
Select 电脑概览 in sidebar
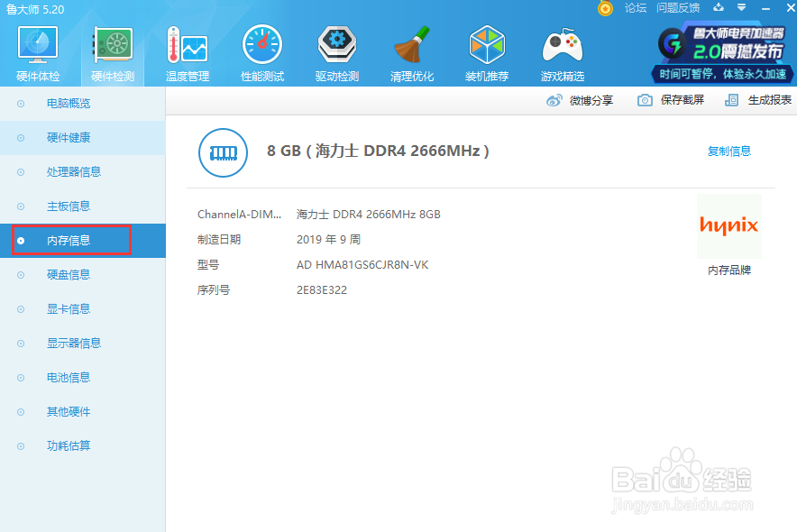(x=82, y=104)
